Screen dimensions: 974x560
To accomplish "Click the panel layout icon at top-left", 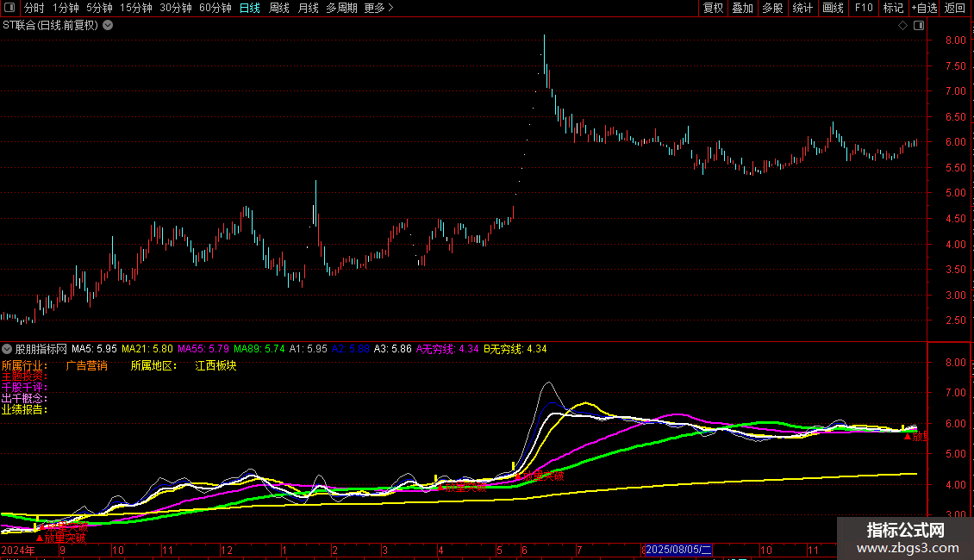I will [9, 8].
